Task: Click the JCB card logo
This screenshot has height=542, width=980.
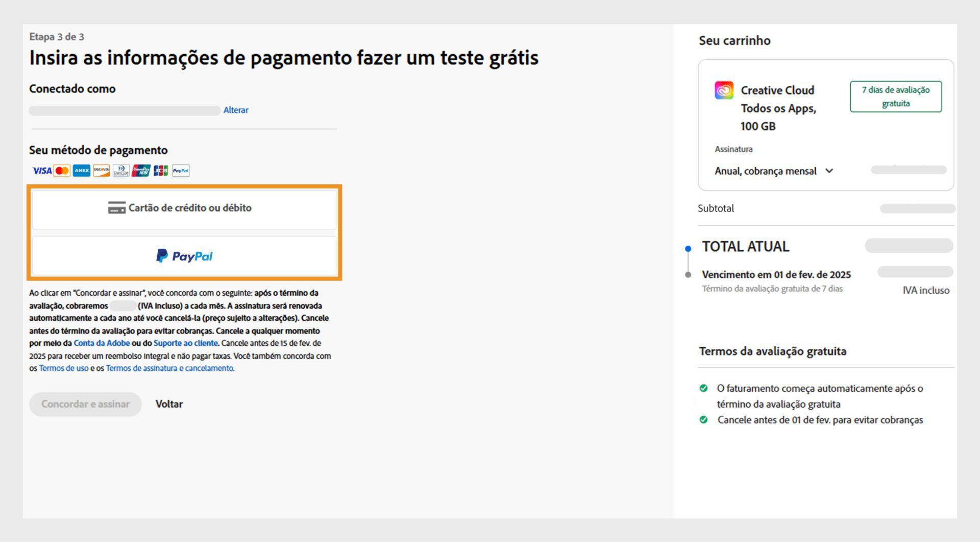Action: pos(161,171)
